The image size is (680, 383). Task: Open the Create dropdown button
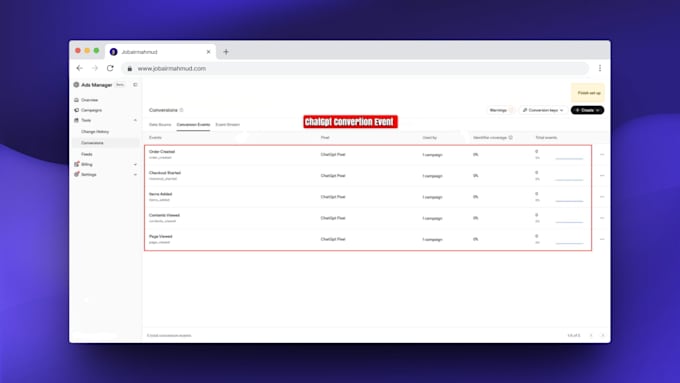[587, 110]
